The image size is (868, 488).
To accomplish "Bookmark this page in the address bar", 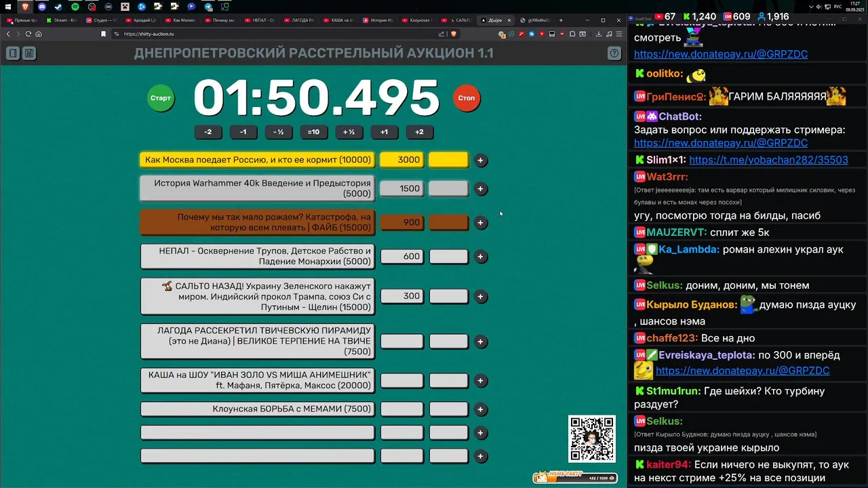I will [103, 34].
